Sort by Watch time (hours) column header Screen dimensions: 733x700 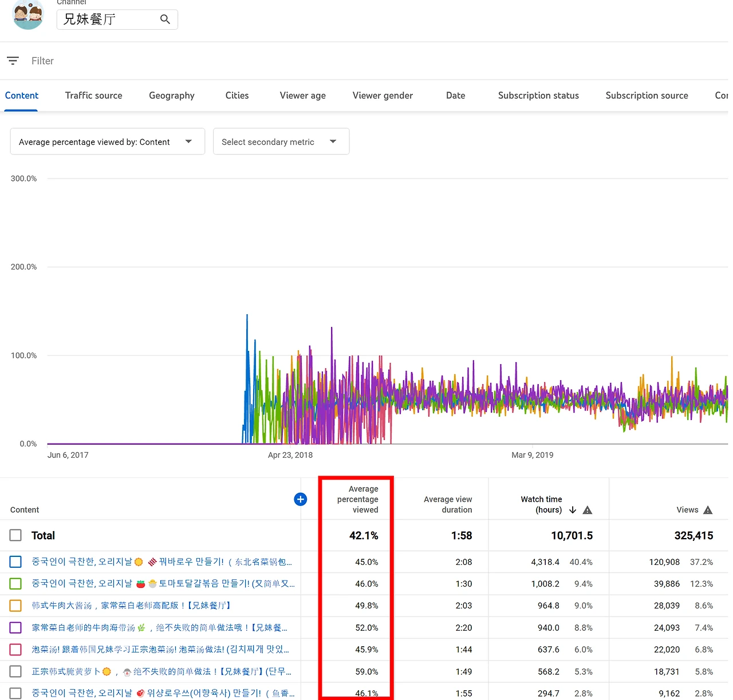[x=541, y=504]
